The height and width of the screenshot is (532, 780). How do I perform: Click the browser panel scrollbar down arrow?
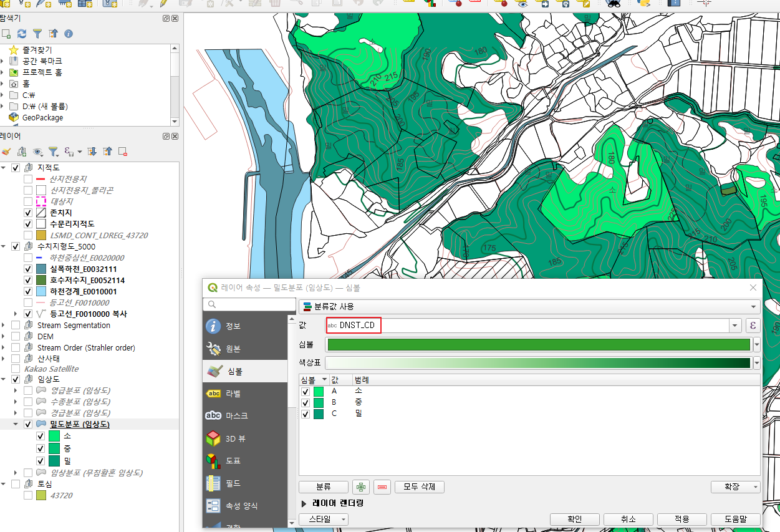(x=175, y=122)
